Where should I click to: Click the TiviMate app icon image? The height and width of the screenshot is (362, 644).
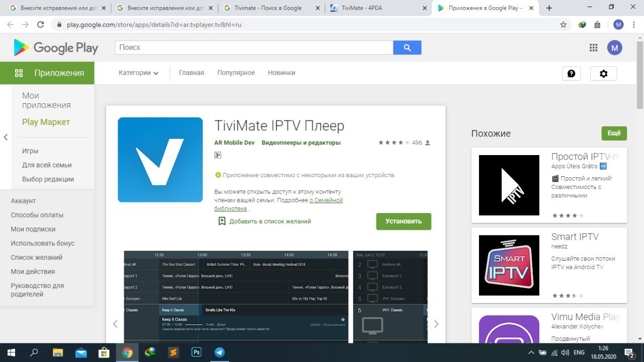pyautogui.click(x=160, y=160)
